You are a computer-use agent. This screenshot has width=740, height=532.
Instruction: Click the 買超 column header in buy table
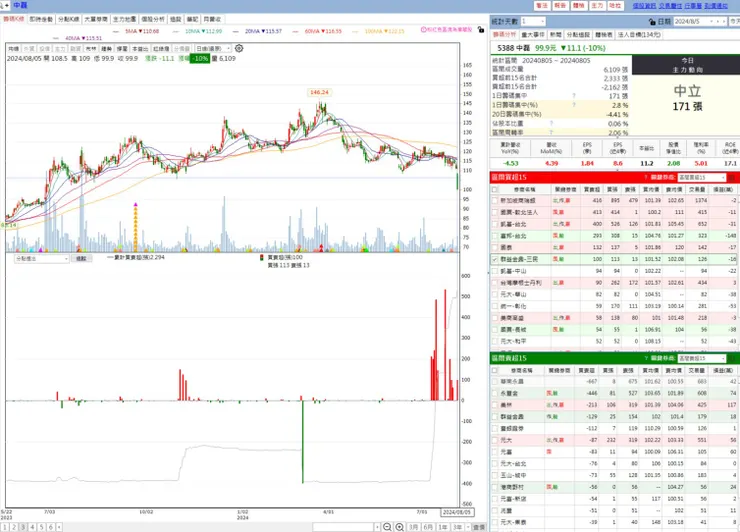[592, 189]
